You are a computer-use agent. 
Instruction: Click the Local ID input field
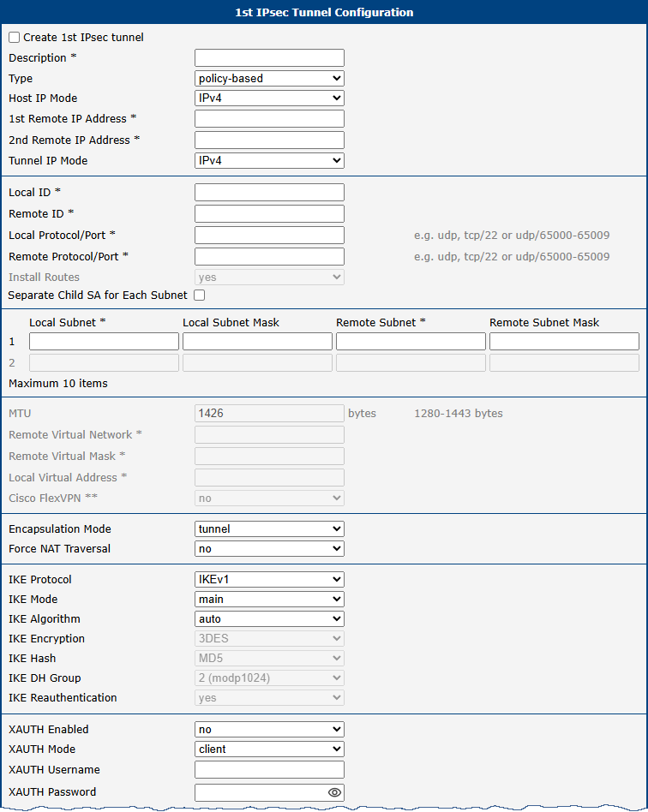pos(269,192)
